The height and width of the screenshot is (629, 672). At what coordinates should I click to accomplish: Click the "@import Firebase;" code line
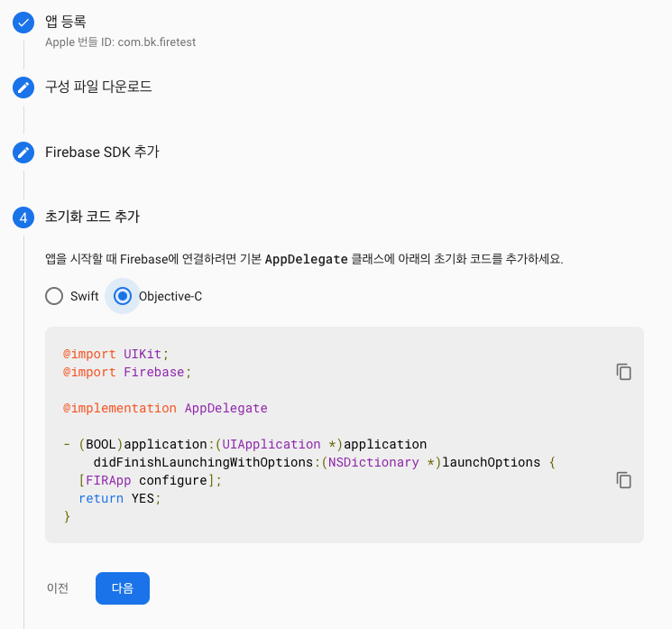click(127, 372)
